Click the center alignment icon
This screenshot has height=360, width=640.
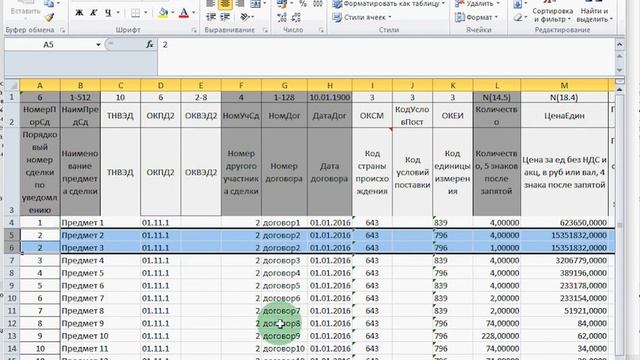(x=225, y=4)
